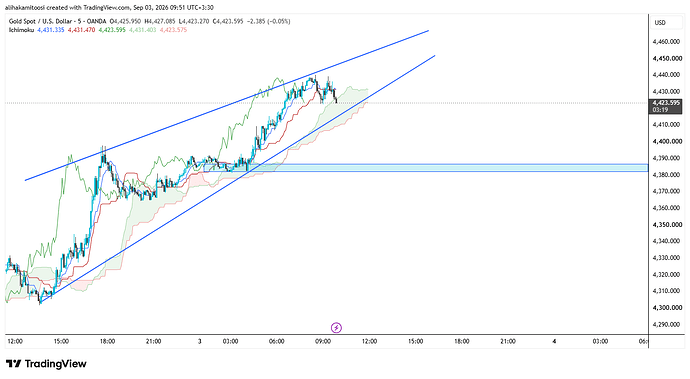Click Ichimoku red value 4,431.470
This screenshot has height=379, width=690.
81,30
